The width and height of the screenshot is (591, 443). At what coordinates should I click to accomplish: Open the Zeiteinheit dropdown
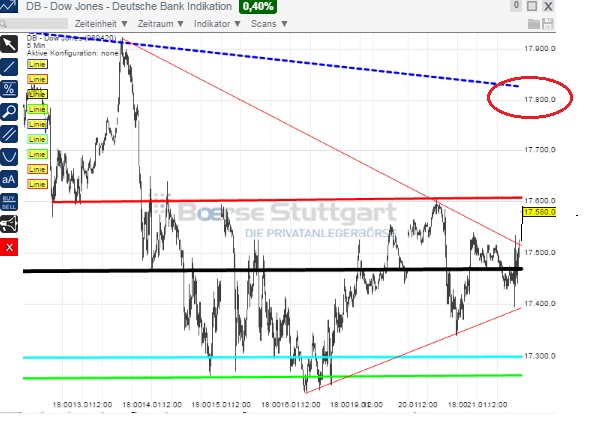(101, 24)
